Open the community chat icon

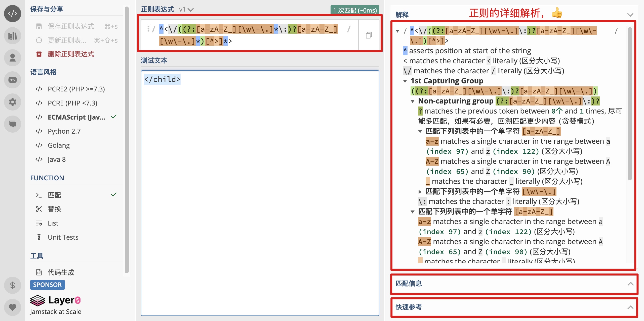[13, 124]
